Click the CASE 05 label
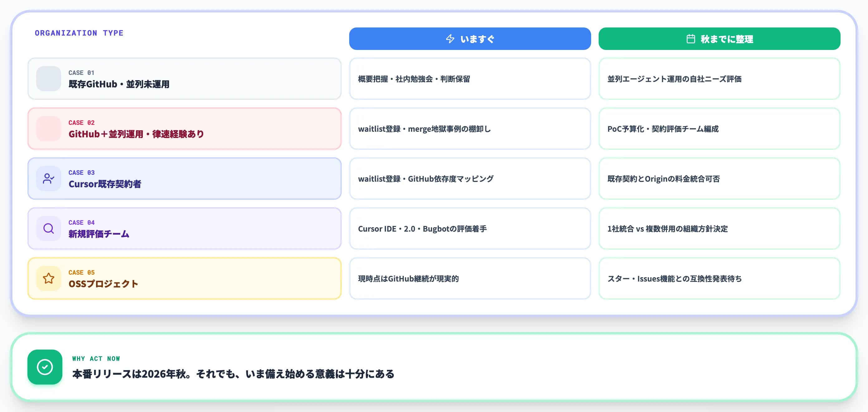Viewport: 868px width, 412px height. point(82,272)
